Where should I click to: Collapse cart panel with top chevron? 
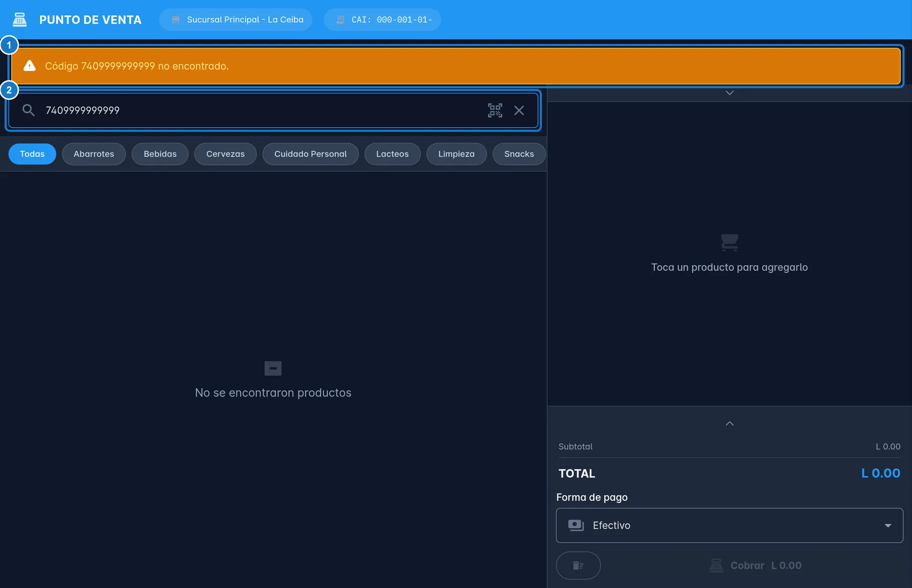730,93
